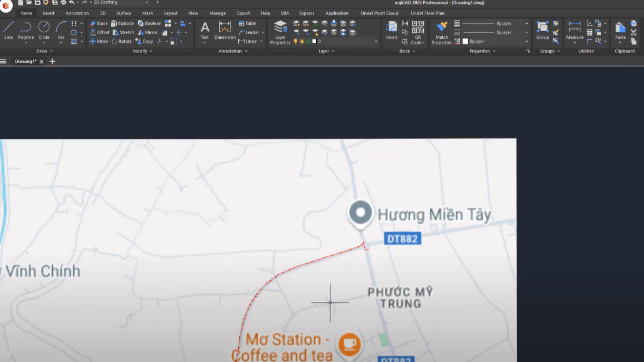Screen dimensions: 644x362
Task: Toggle layer freeze sun icon
Action: tap(302, 42)
